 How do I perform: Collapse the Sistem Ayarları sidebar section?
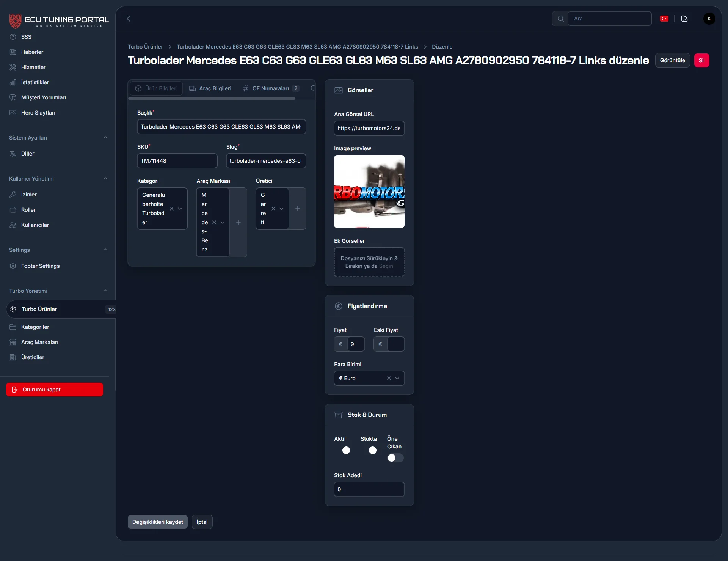tap(105, 138)
